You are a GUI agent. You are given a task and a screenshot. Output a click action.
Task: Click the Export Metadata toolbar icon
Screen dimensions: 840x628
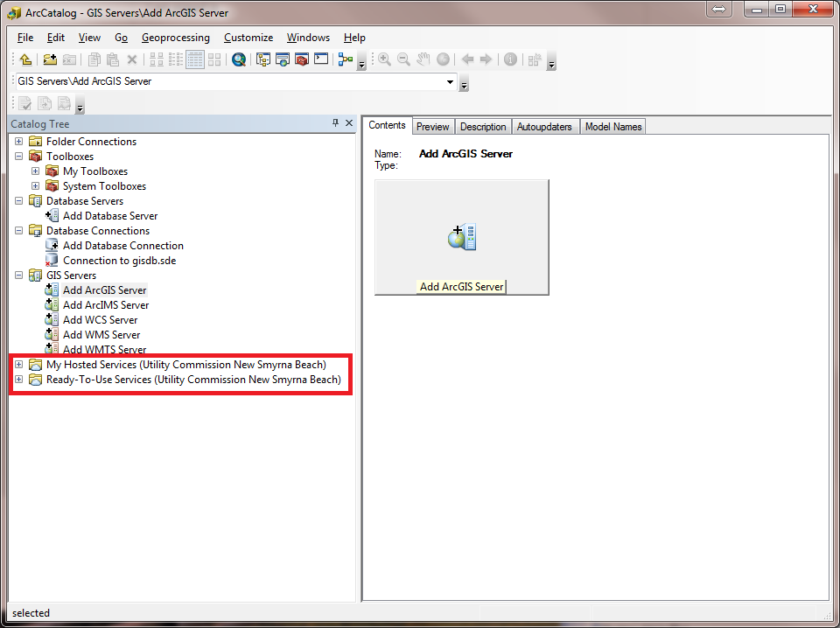45,103
